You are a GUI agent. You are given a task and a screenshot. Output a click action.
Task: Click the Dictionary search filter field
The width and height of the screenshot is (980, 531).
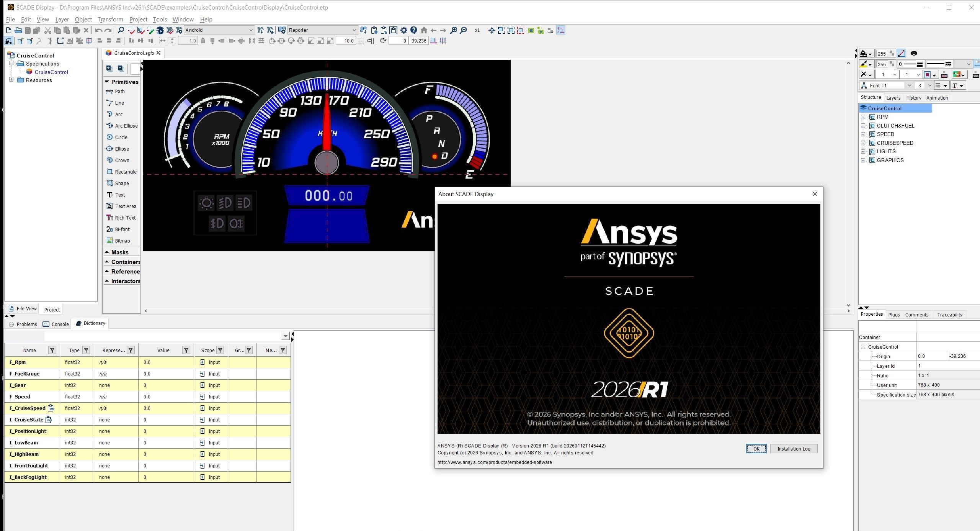pyautogui.click(x=166, y=336)
